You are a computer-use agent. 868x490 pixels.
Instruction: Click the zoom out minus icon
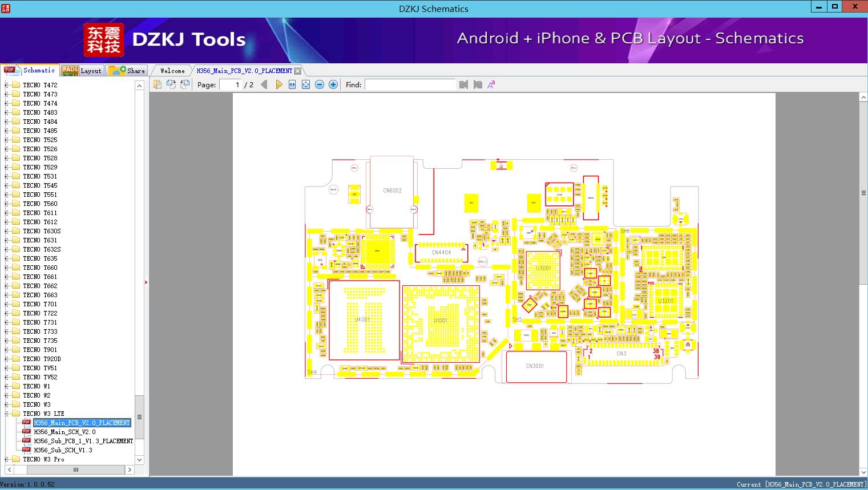320,84
